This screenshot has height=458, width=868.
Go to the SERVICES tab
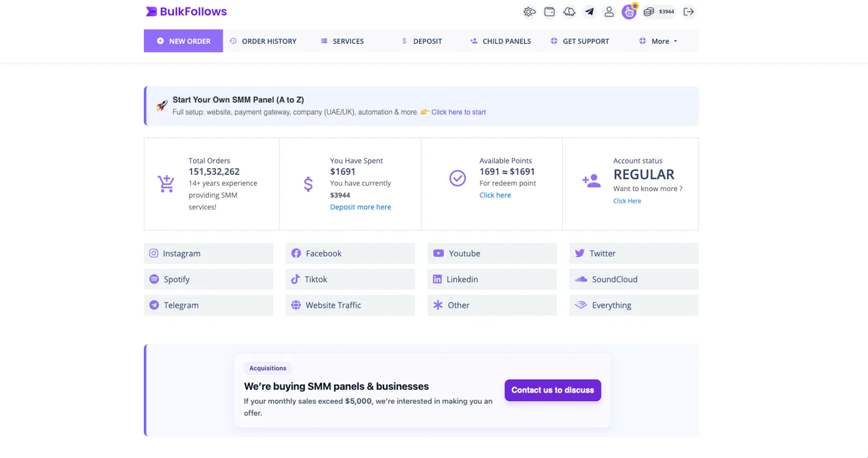click(342, 41)
